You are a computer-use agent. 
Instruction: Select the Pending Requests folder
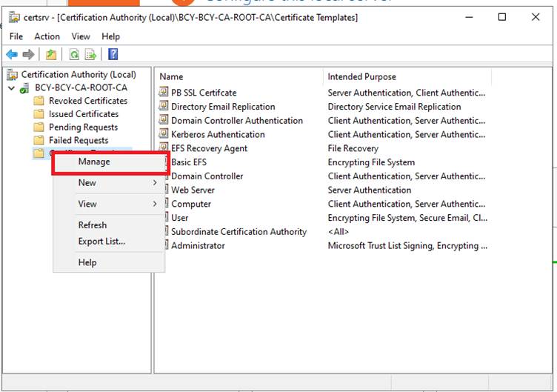83,127
